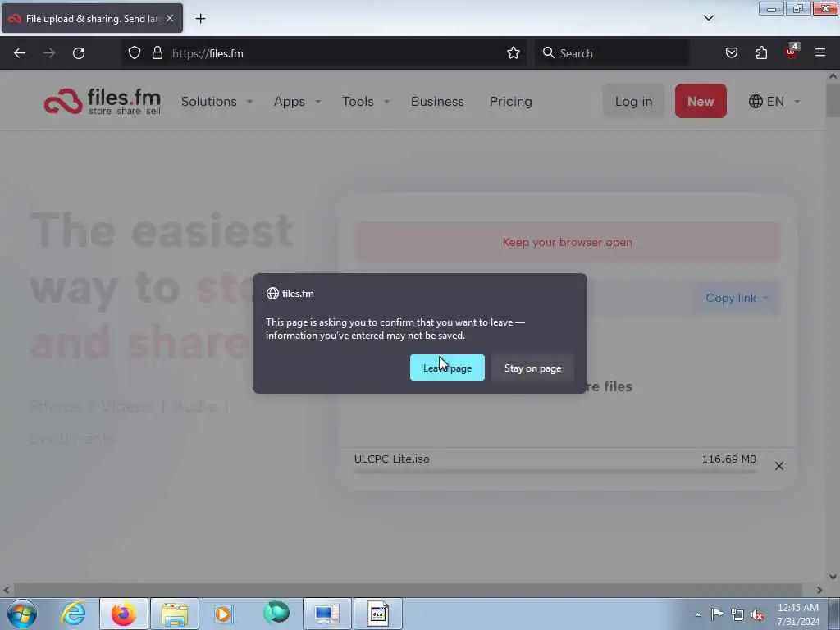This screenshot has height=630, width=840.
Task: Click the horizontal scrollbar right arrow
Action: (x=819, y=590)
